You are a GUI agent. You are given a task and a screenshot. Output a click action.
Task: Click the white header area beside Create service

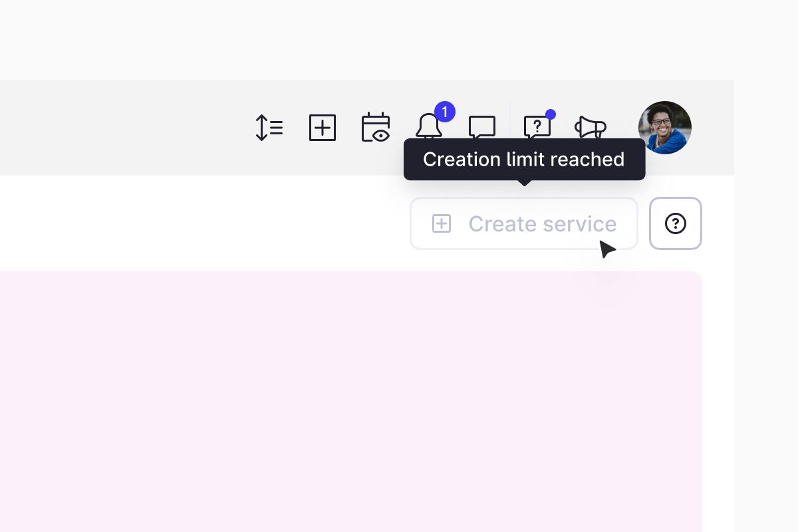click(199, 223)
